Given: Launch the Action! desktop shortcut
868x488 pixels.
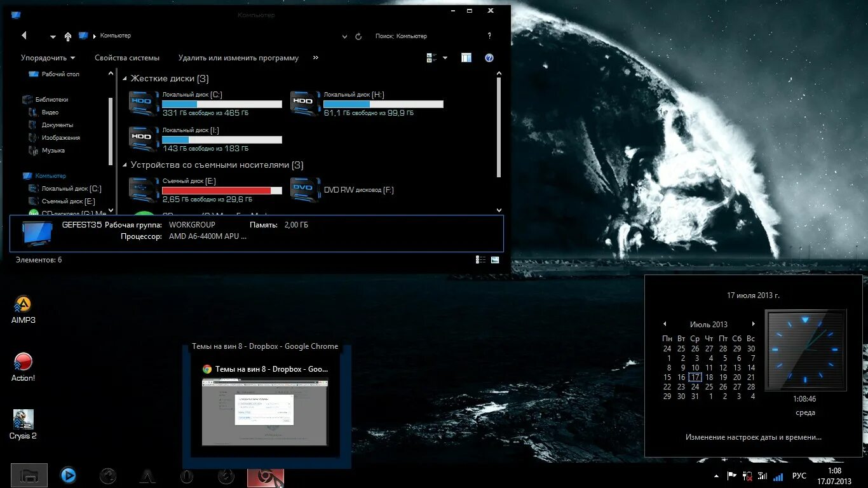Looking at the screenshot, I should (23, 362).
